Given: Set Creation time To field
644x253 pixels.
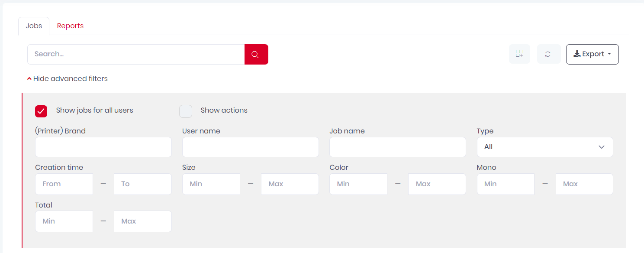Looking at the screenshot, I should tap(143, 184).
